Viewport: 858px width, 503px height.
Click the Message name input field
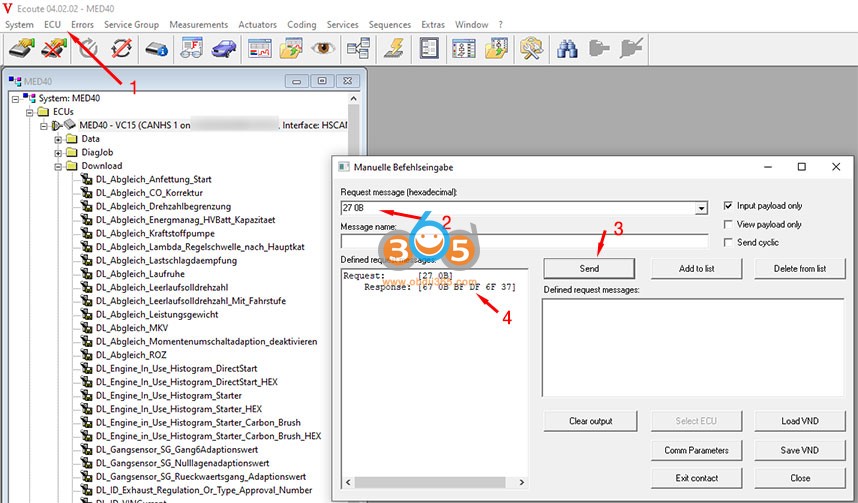pyautogui.click(x=524, y=241)
